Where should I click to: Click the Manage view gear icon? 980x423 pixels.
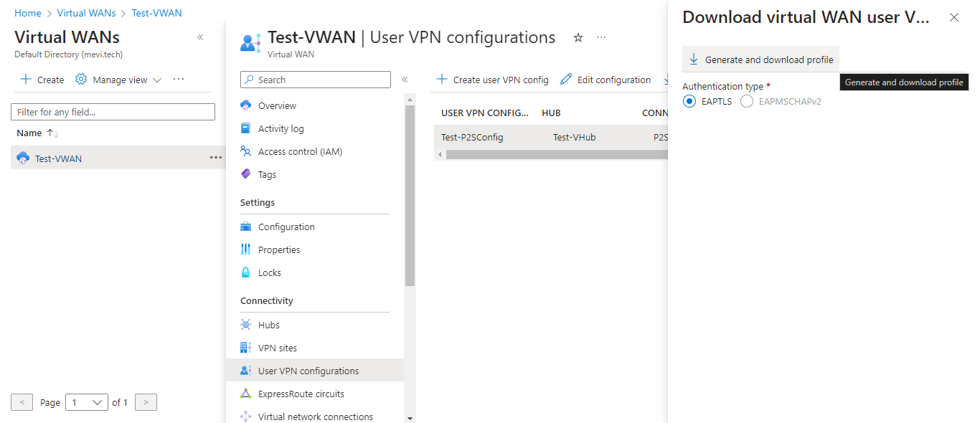(81, 80)
